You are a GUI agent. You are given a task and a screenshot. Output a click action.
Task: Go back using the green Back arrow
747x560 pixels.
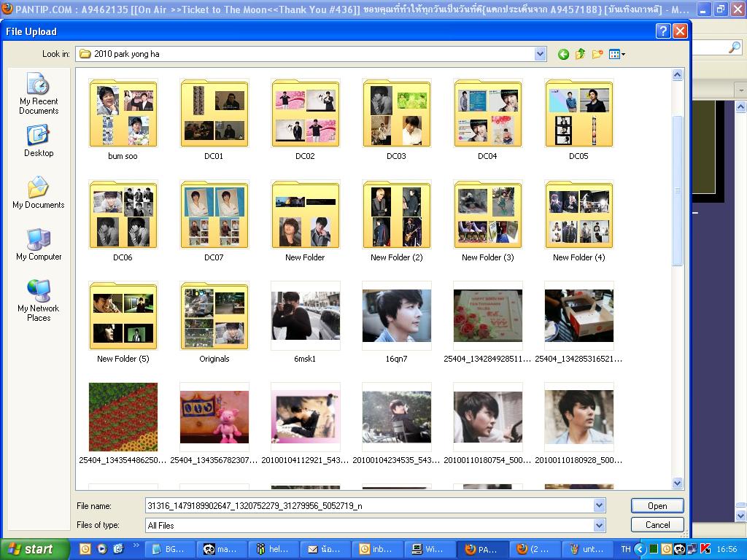(x=563, y=54)
